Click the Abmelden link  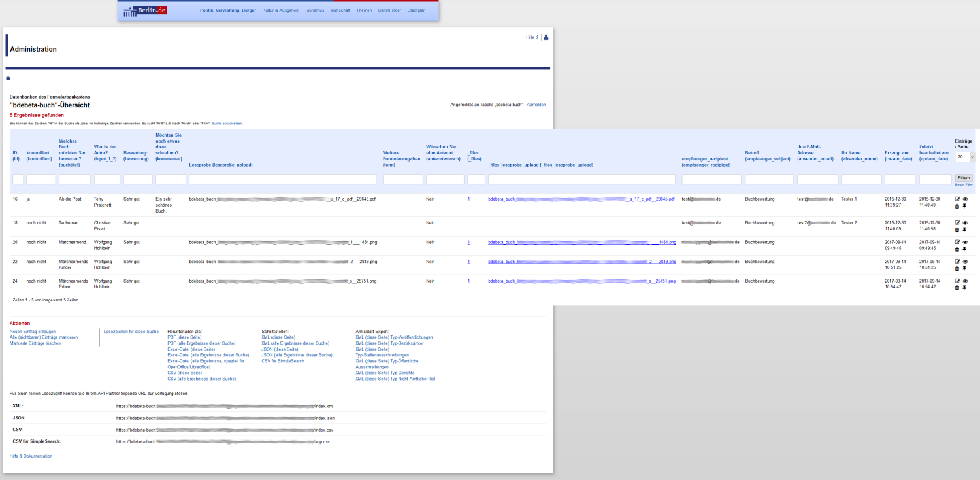tap(536, 105)
